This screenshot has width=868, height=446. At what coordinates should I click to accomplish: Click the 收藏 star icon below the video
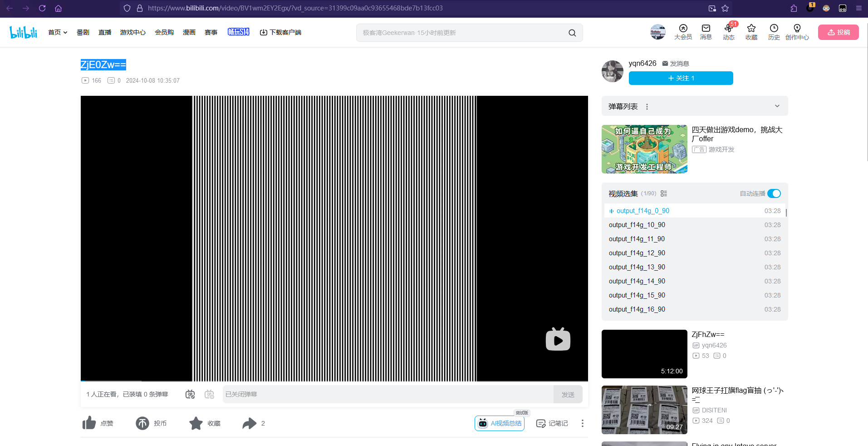point(196,423)
